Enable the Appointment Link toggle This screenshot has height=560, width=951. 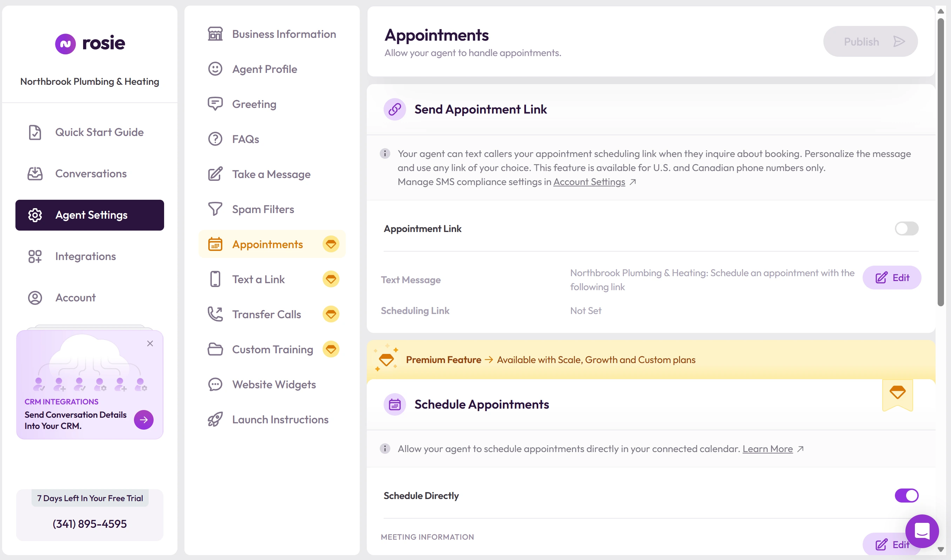coord(906,229)
